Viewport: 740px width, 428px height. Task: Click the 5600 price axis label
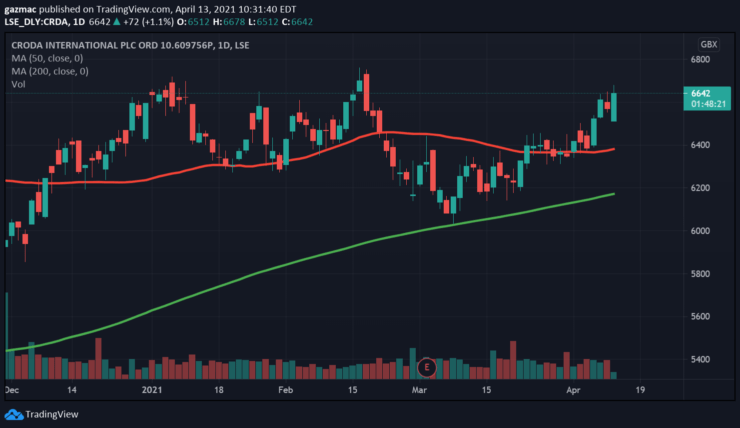coord(700,316)
